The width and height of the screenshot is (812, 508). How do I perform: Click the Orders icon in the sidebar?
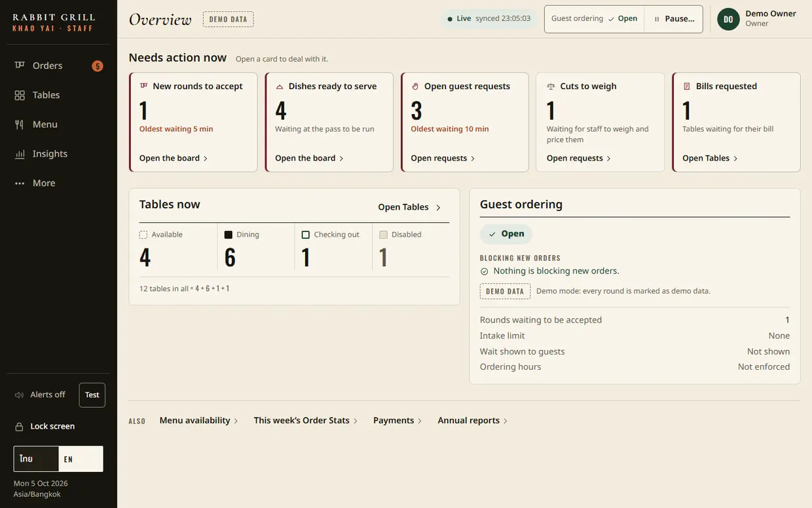tap(20, 66)
